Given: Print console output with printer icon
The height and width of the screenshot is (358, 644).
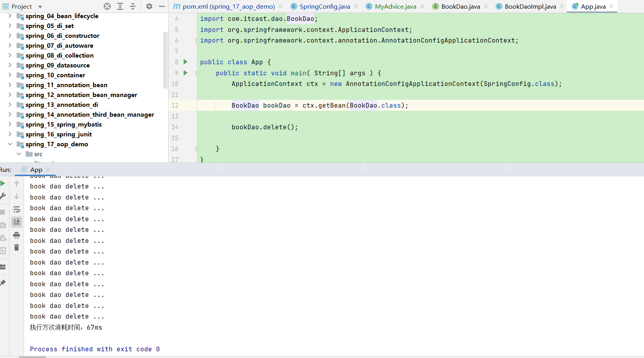Looking at the screenshot, I should tap(17, 235).
